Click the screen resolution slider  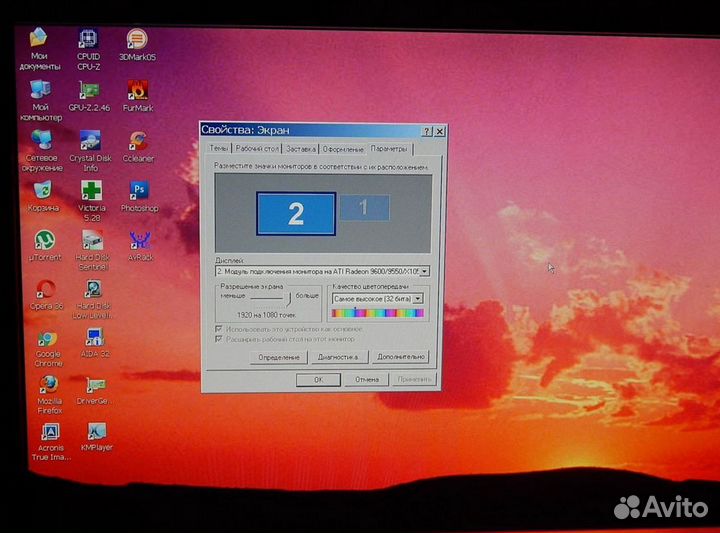(x=269, y=297)
